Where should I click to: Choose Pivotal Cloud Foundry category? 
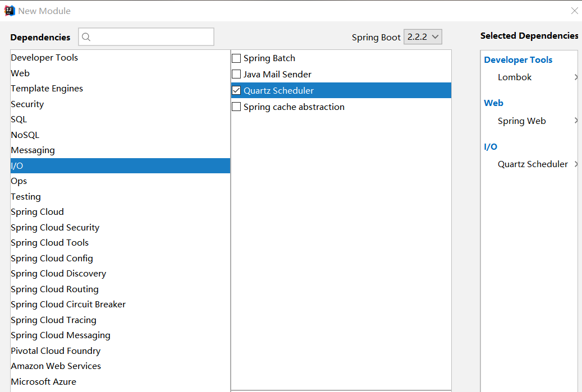click(x=120, y=351)
